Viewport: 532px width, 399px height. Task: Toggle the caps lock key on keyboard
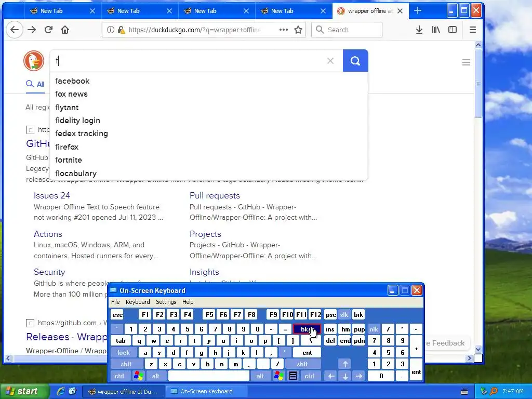point(124,353)
